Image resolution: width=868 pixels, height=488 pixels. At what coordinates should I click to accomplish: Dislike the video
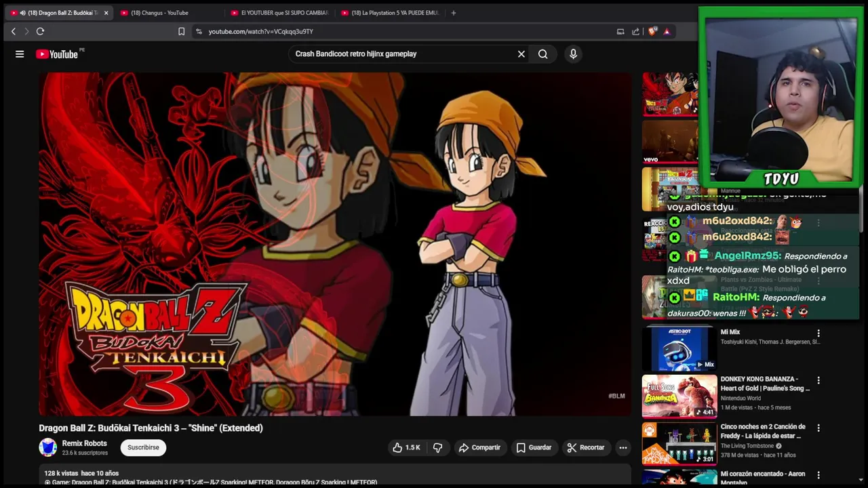click(438, 447)
